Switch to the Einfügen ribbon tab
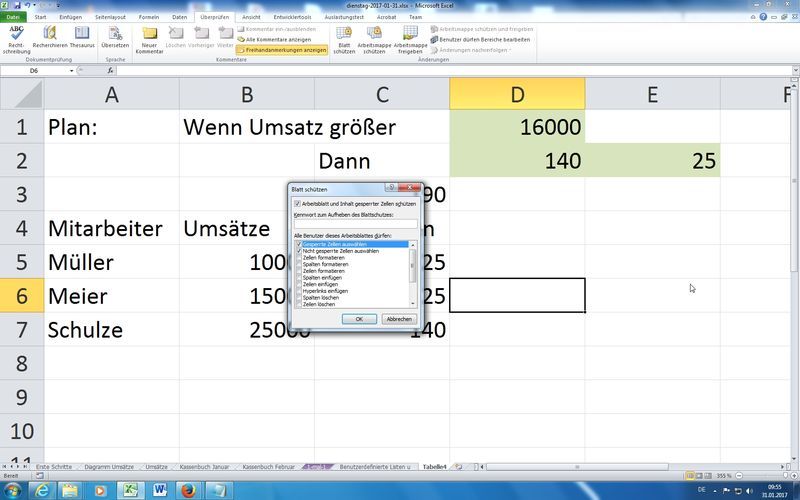This screenshot has height=500, width=800. coord(70,17)
